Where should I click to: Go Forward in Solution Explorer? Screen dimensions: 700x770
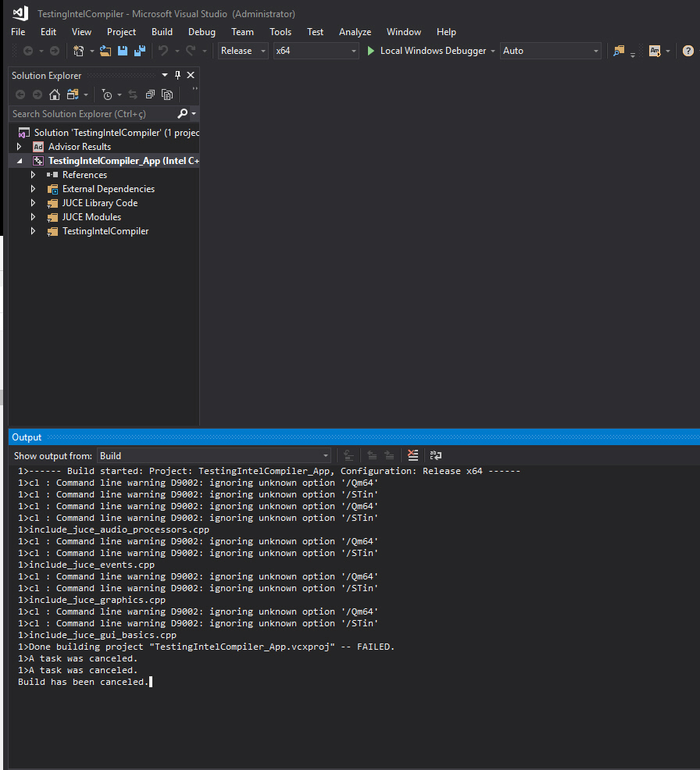(x=37, y=94)
